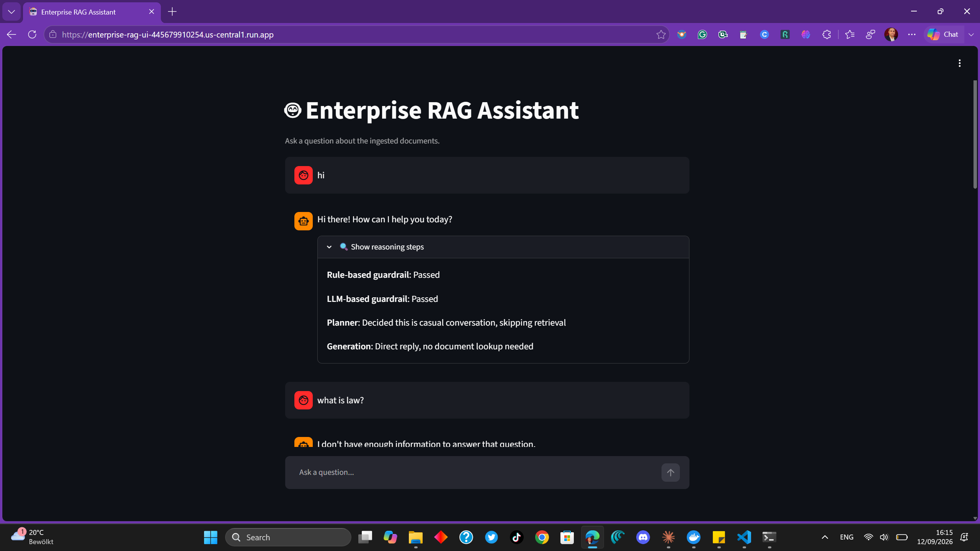
Task: Open Discord from the taskbar
Action: tap(643, 537)
